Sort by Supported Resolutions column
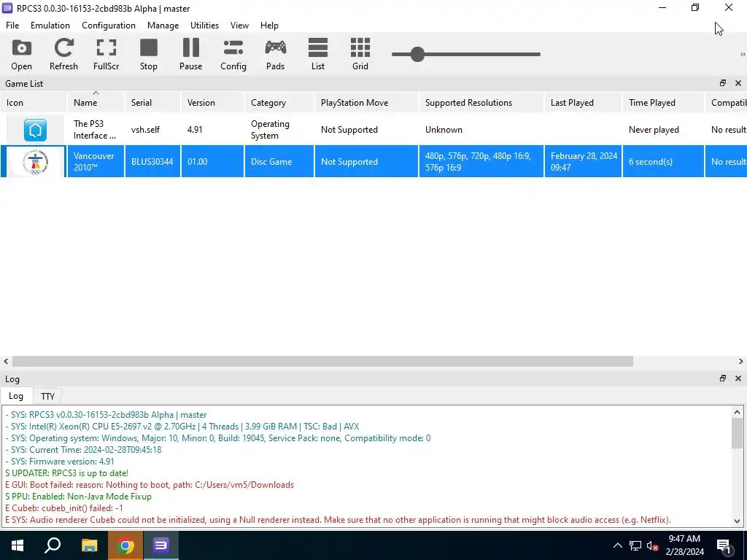The height and width of the screenshot is (560, 747). pos(481,102)
